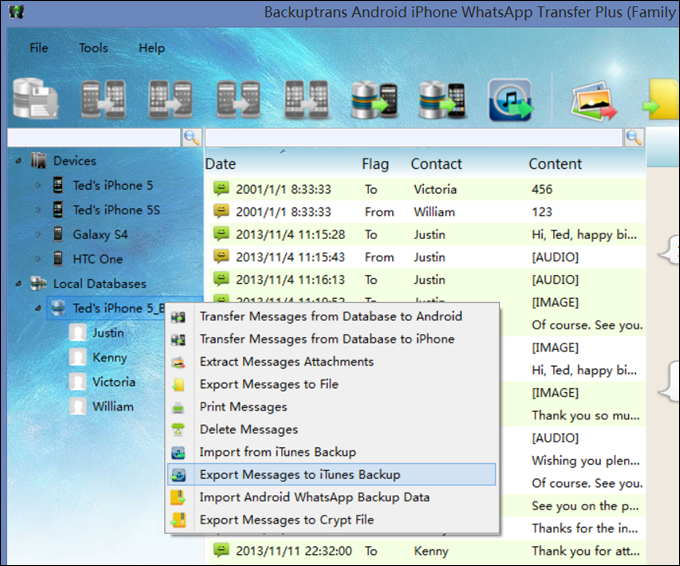Choose Transfer Messages from Database to Android
The image size is (680, 566).
pyautogui.click(x=331, y=316)
